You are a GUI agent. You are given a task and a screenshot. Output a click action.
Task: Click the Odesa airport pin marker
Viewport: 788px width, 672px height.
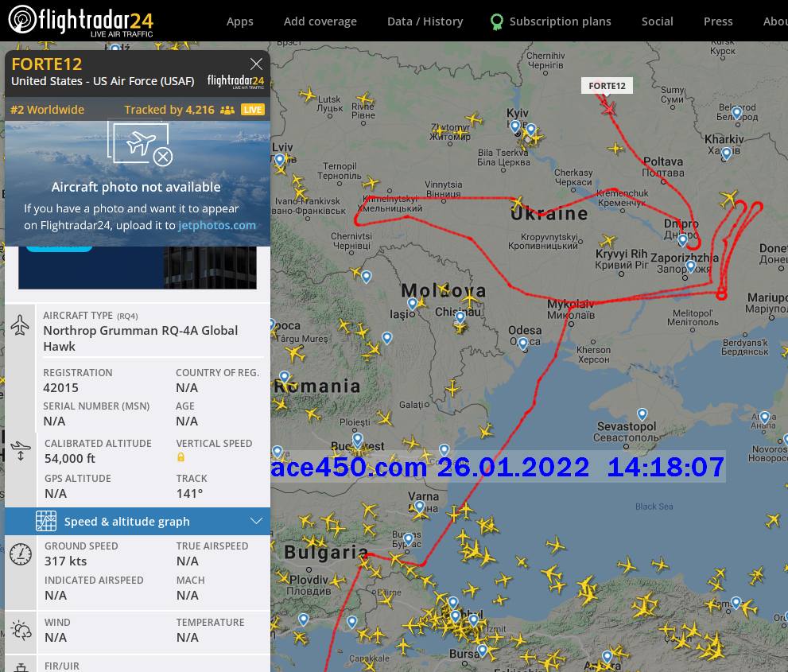(522, 344)
